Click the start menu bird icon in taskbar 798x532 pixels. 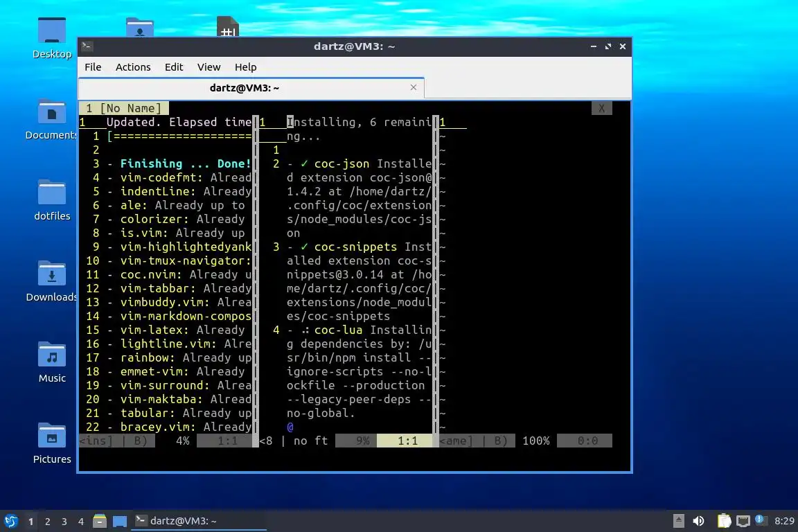10,521
